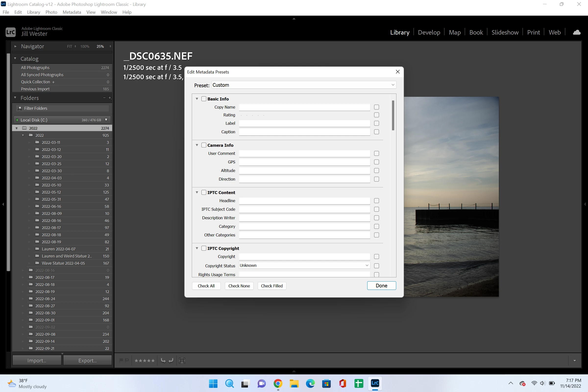Click the Check Filled button
Screen dimensions: 588x392
(x=272, y=286)
